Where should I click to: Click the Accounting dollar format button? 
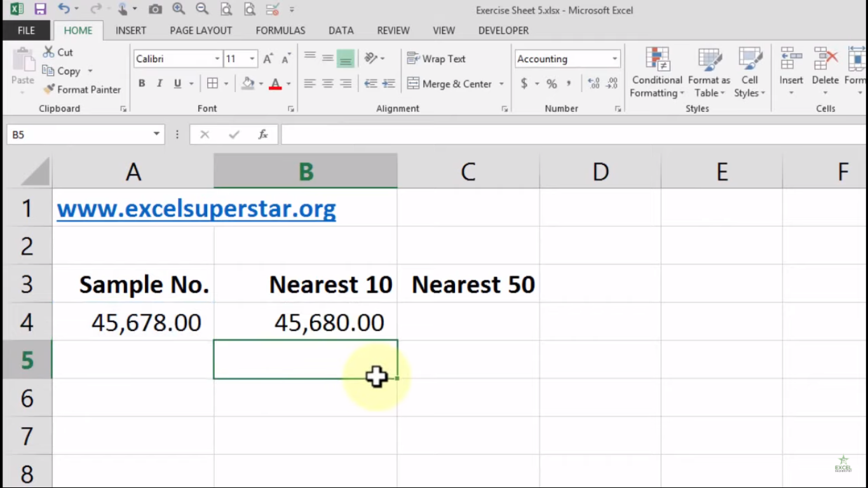(x=524, y=83)
